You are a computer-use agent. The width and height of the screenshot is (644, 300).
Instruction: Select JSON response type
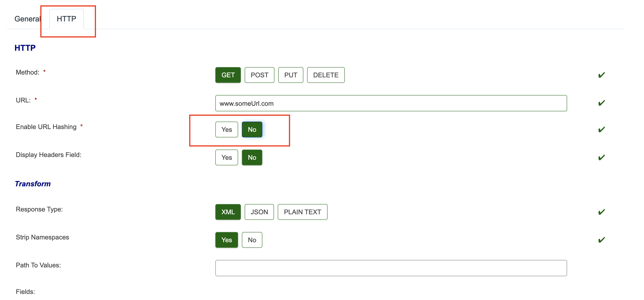[x=259, y=212]
